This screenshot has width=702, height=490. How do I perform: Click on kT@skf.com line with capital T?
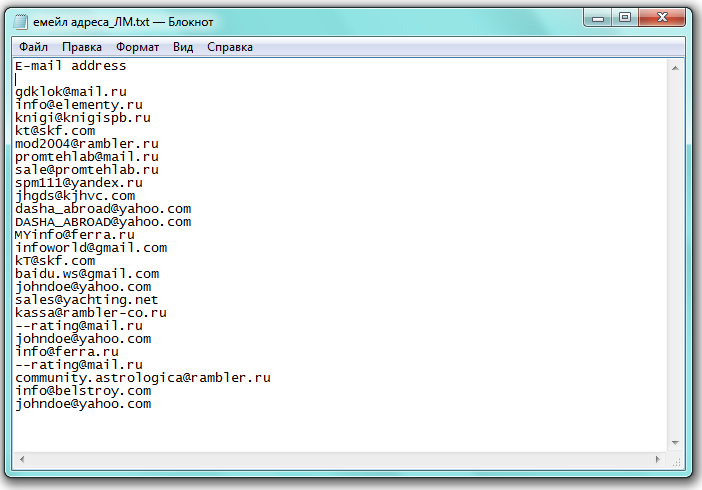55,261
